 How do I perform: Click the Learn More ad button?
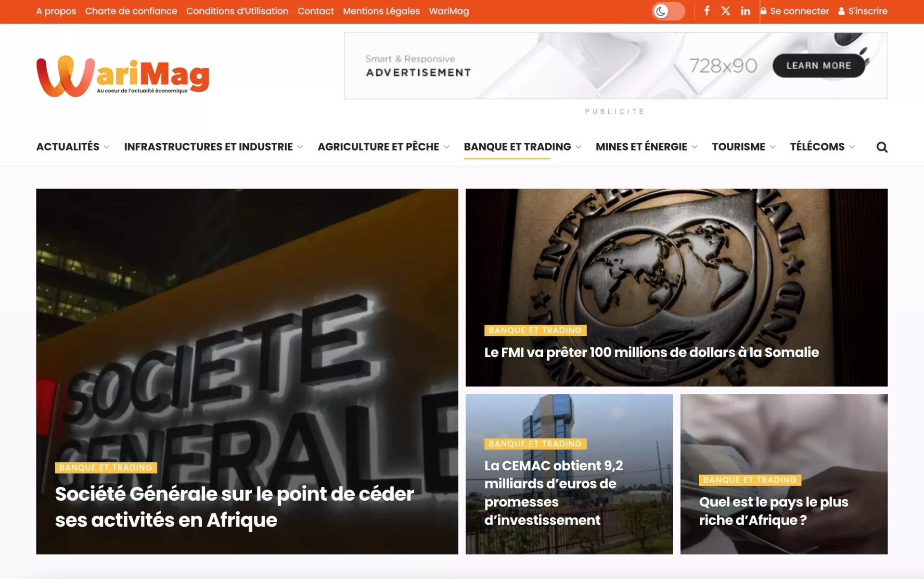point(819,65)
